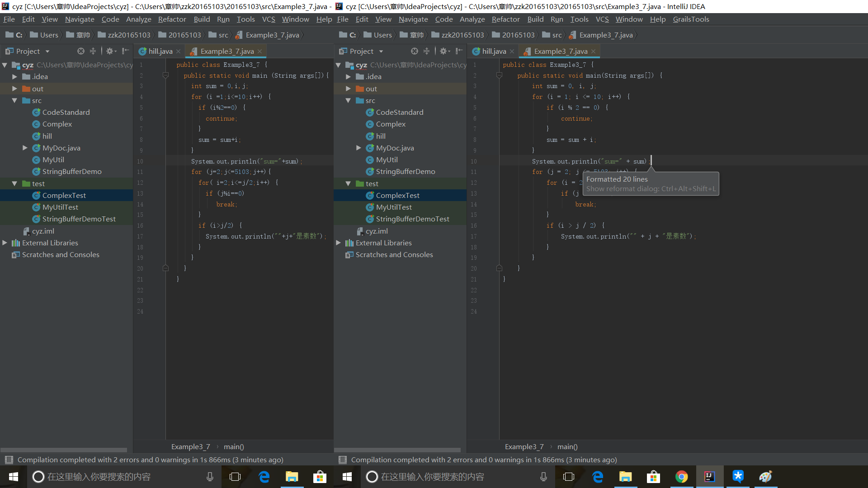
Task: Open Refactor menu in left window
Action: tap(172, 19)
